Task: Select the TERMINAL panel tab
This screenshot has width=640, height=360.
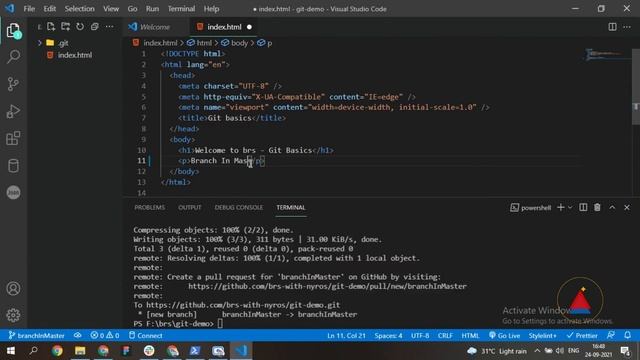Action: click(x=291, y=207)
